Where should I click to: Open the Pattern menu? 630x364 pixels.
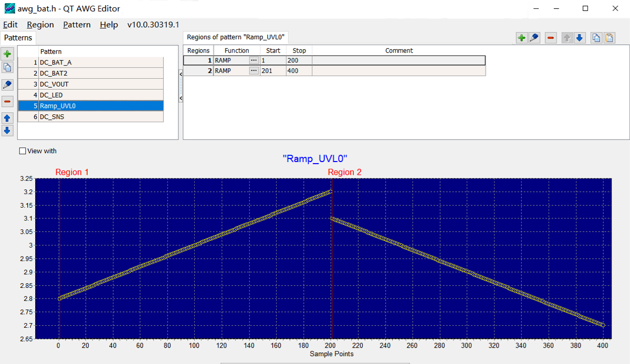(77, 25)
